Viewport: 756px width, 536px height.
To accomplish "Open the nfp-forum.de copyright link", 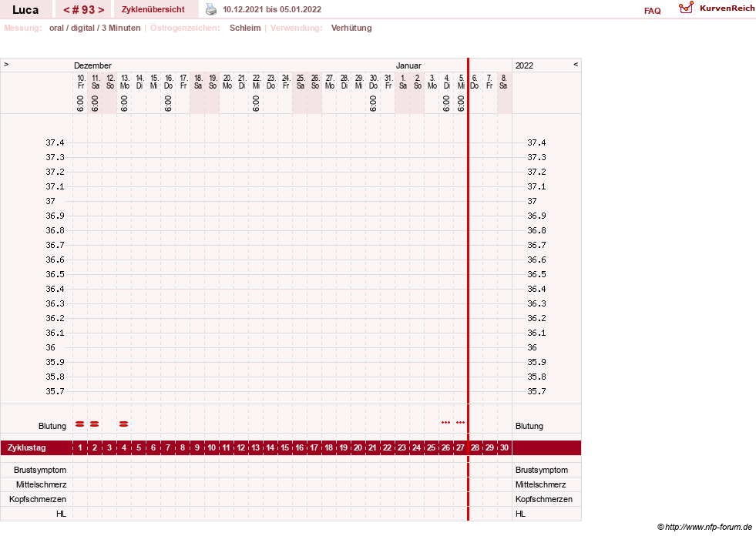I will click(x=704, y=527).
